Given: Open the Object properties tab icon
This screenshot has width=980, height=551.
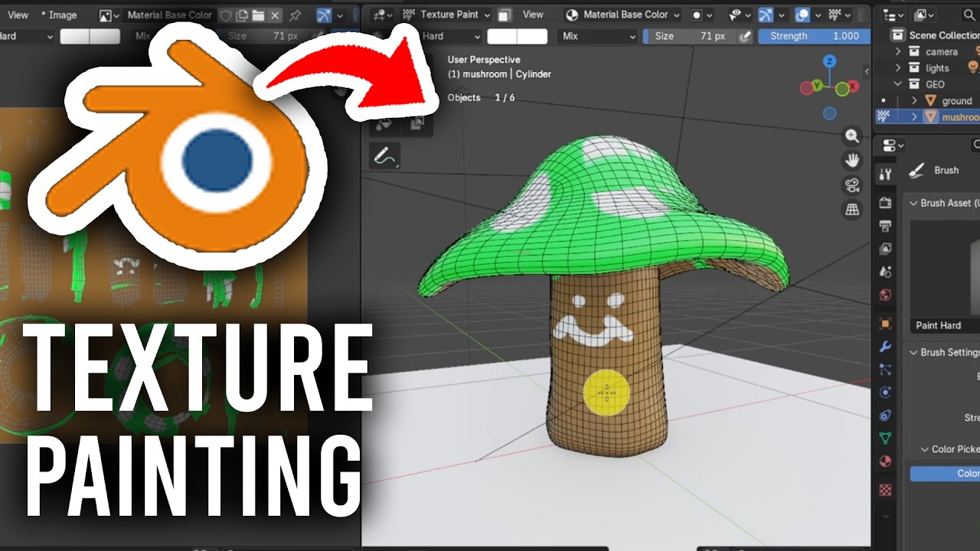Looking at the screenshot, I should tap(885, 324).
